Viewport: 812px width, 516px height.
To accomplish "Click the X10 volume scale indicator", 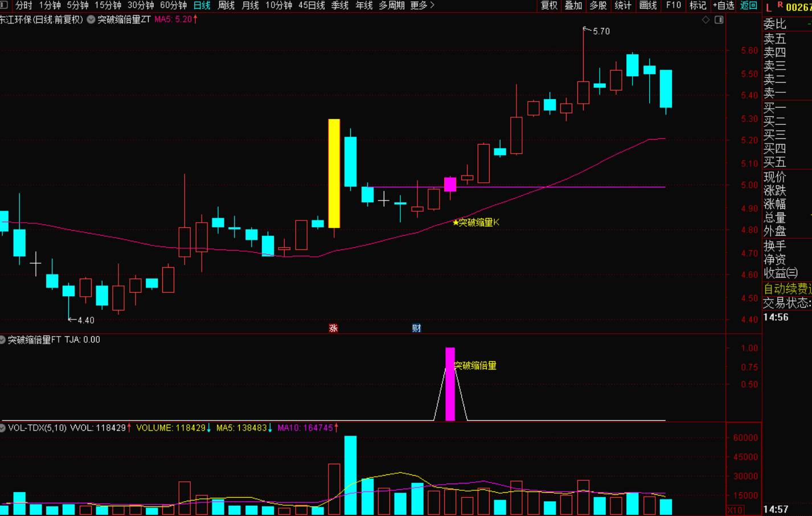I will point(735,510).
